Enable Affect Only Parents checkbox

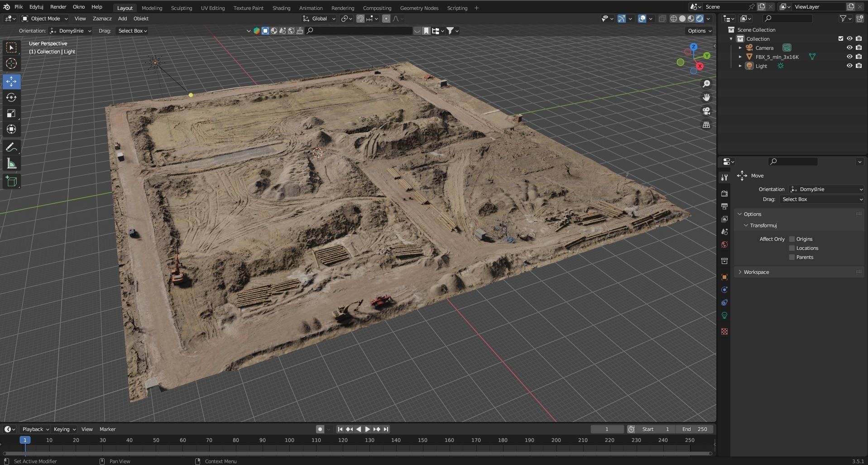792,257
